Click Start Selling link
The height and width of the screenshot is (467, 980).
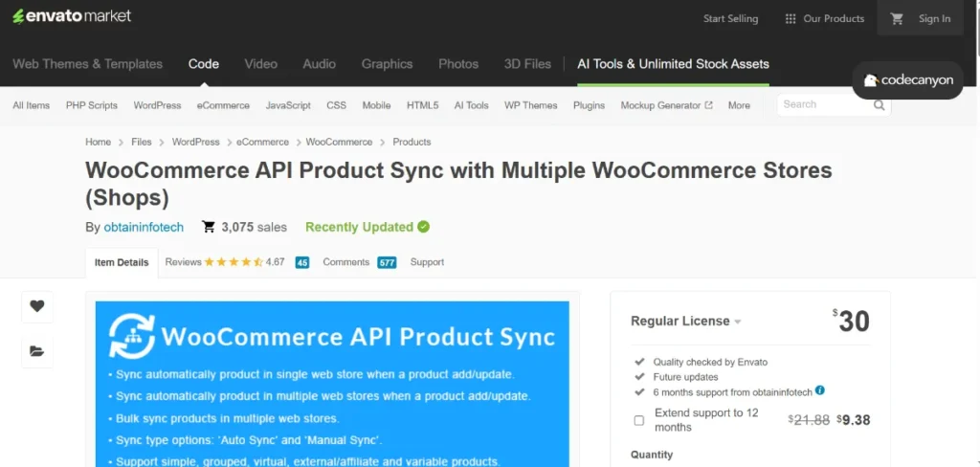(730, 19)
